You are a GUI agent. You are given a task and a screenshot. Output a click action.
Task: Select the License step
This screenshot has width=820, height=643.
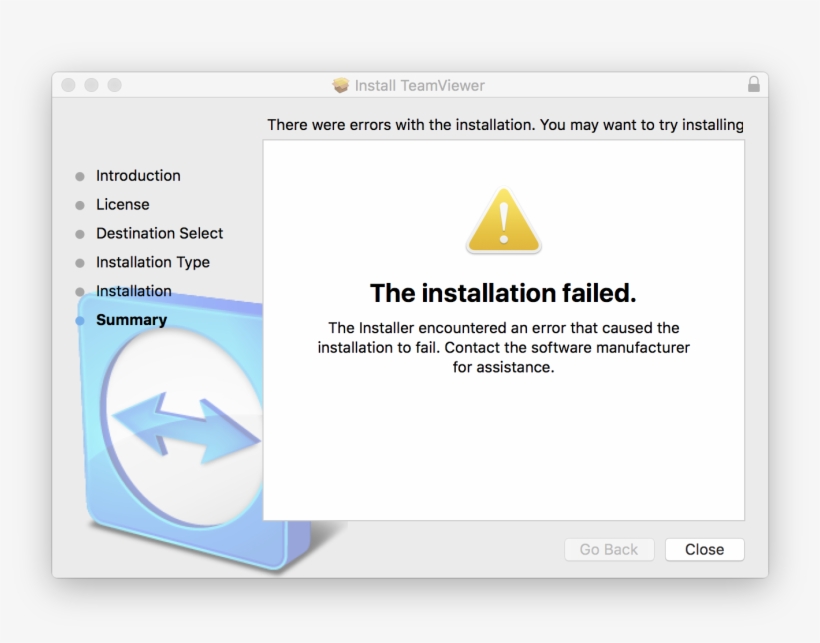click(122, 204)
